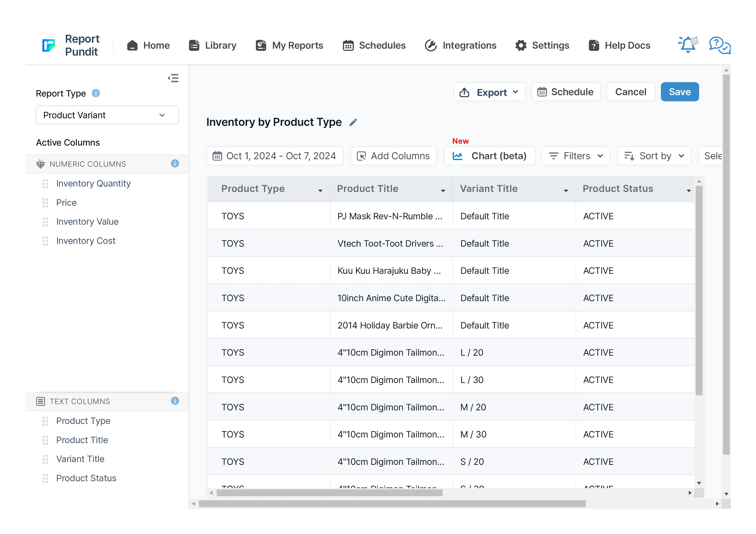756x534 pixels.
Task: Click the blue Save button
Action: pyautogui.click(x=679, y=92)
